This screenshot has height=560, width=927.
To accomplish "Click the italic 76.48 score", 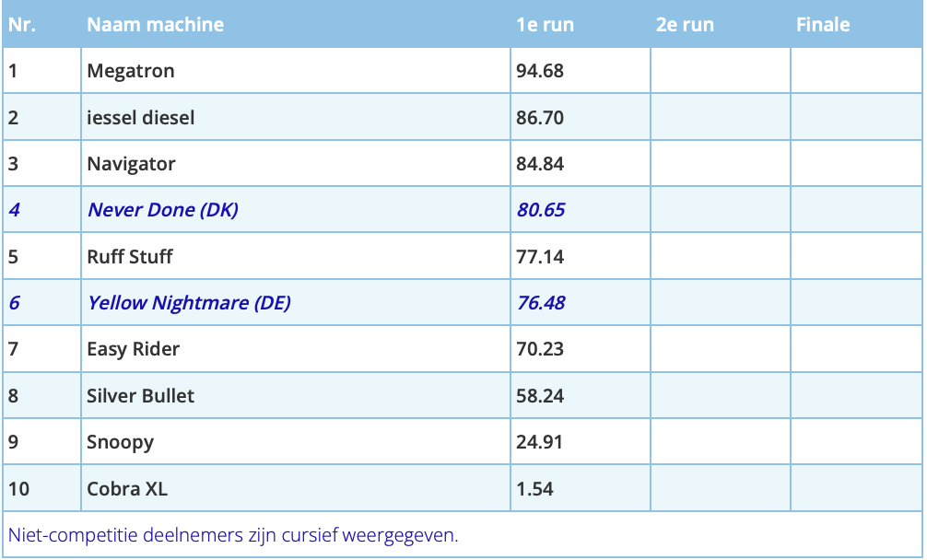I will [x=541, y=303].
